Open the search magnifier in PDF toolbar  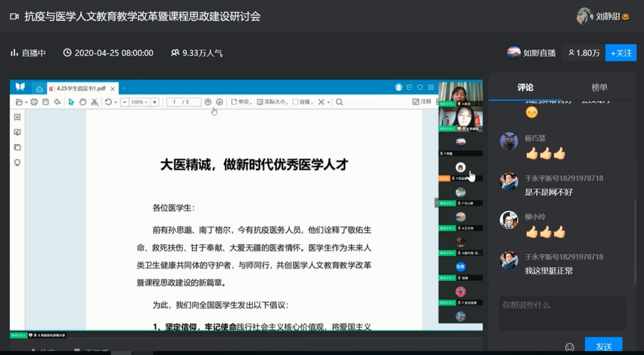pyautogui.click(x=339, y=102)
